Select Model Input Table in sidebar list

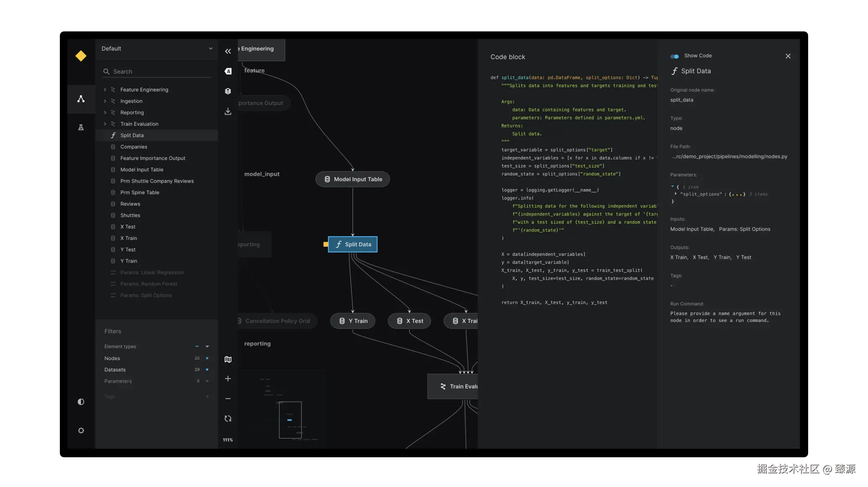141,170
